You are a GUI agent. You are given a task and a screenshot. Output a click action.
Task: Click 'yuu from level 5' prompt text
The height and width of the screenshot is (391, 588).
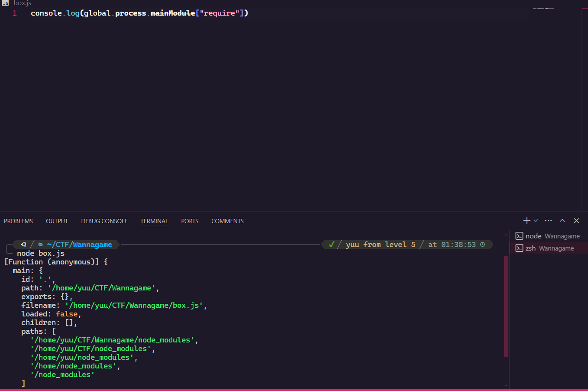(381, 244)
